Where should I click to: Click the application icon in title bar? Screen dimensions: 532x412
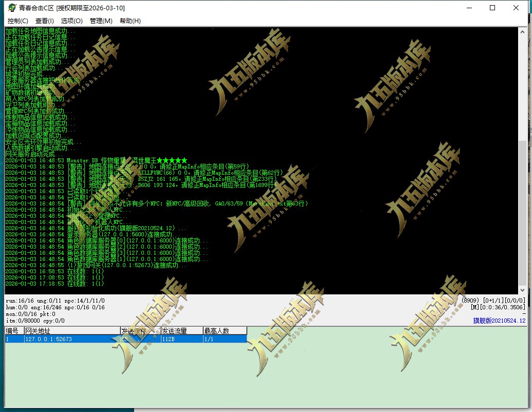[12, 8]
